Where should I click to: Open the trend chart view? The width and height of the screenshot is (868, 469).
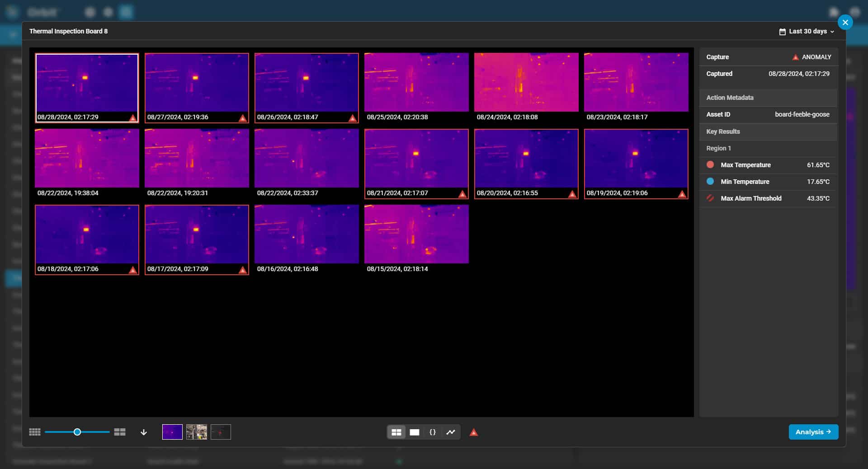451,432
